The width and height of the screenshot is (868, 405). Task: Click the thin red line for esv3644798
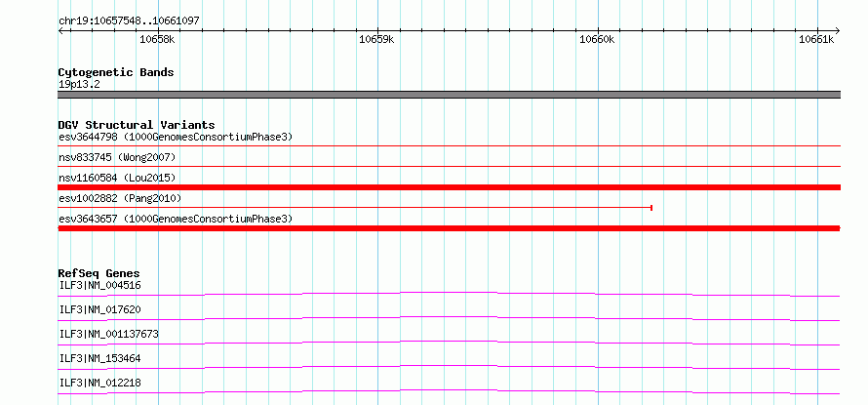pyautogui.click(x=449, y=145)
